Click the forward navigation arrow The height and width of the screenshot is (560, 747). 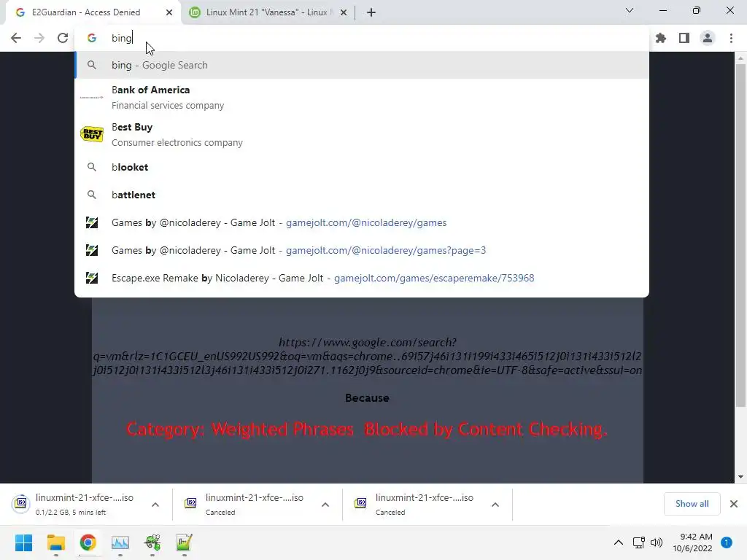pos(39,38)
